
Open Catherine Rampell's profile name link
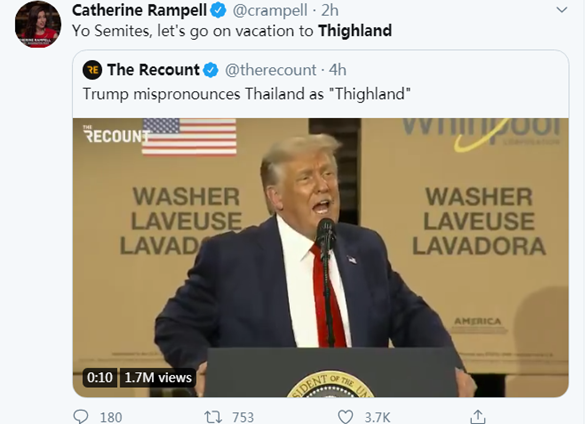[x=139, y=10]
